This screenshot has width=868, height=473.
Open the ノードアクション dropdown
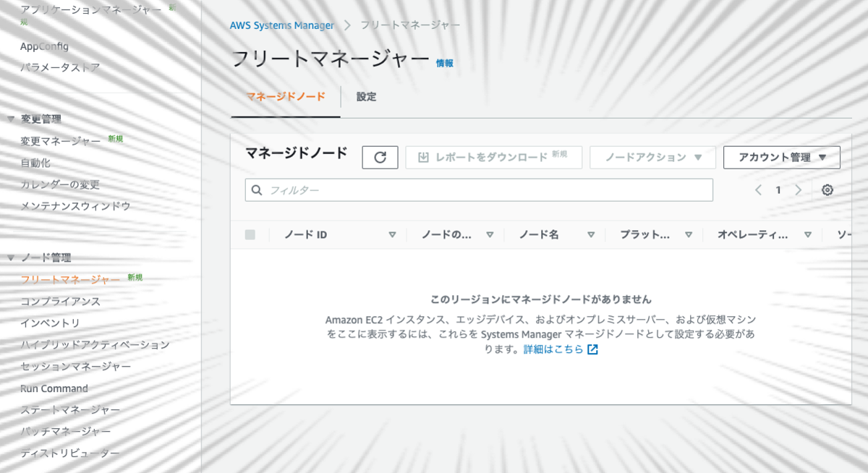tap(653, 157)
